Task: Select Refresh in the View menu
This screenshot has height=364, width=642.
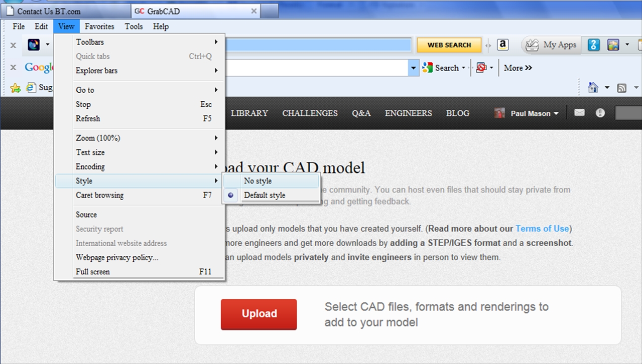Action: click(140, 119)
